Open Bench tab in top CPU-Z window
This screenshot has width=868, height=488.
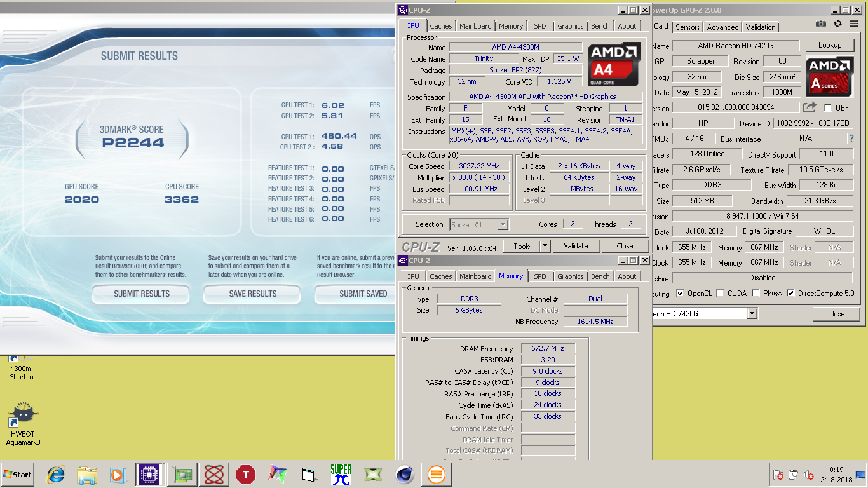coord(600,26)
